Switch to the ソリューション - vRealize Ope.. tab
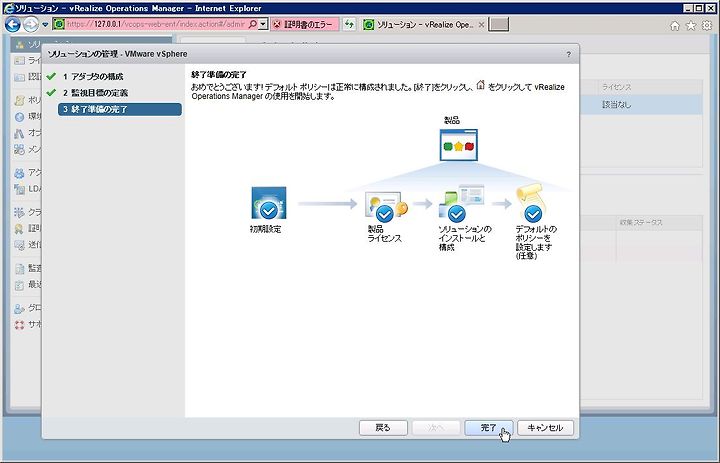This screenshot has height=463, width=720. click(x=423, y=25)
